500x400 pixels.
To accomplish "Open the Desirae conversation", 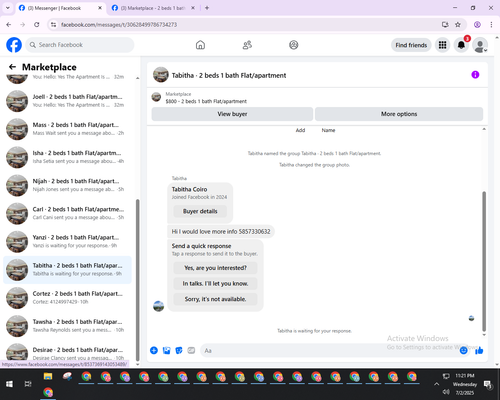I will coord(67,352).
